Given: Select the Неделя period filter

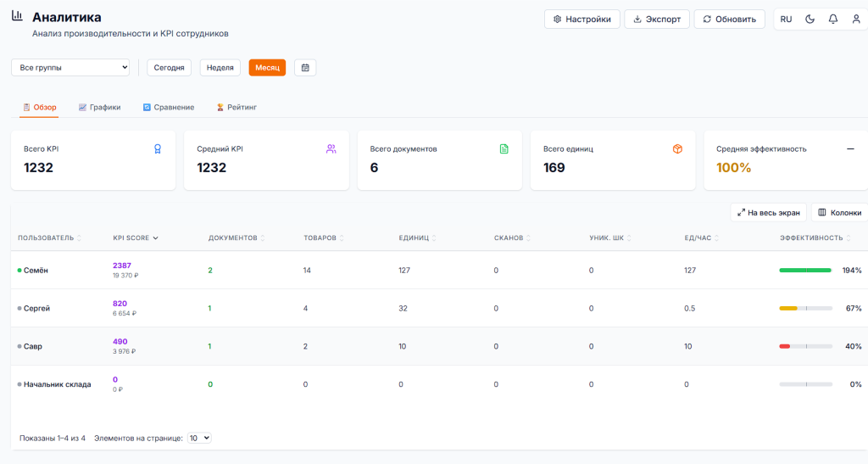Looking at the screenshot, I should tap(220, 68).
